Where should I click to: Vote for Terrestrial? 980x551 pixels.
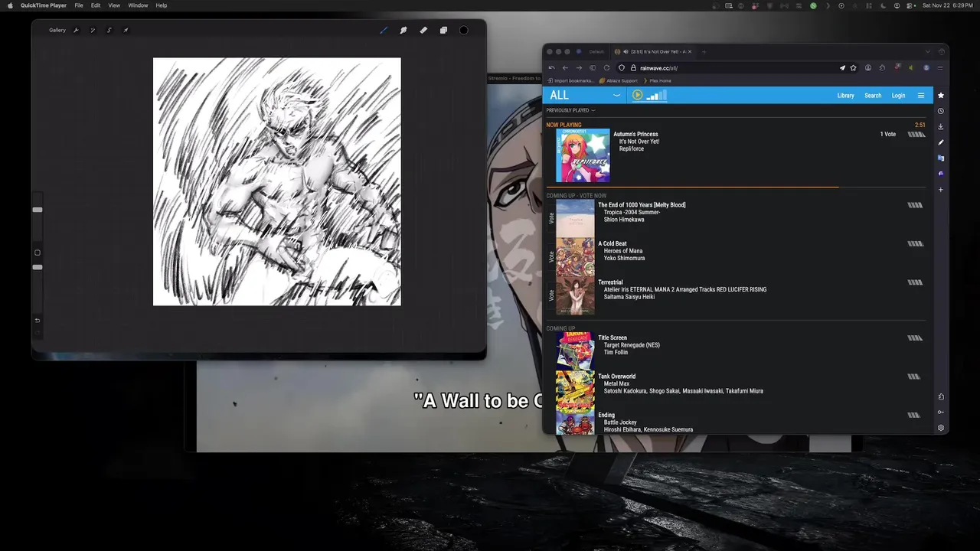tap(551, 295)
